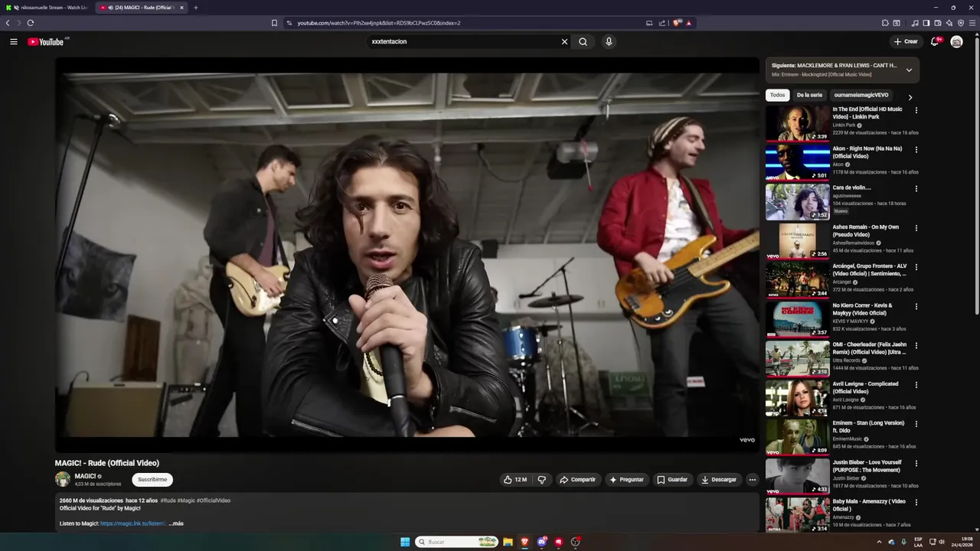
Task: Click the MAGIC! channel avatar
Action: [63, 480]
